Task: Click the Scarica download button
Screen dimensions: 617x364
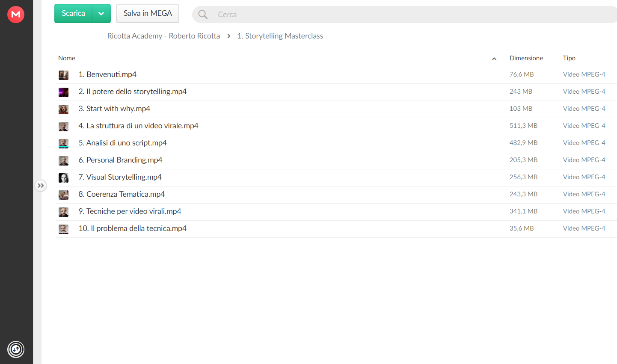Action: [74, 13]
